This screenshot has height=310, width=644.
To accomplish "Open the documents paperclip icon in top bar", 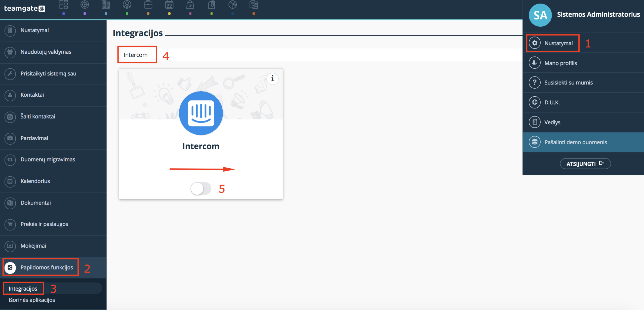I will (212, 5).
